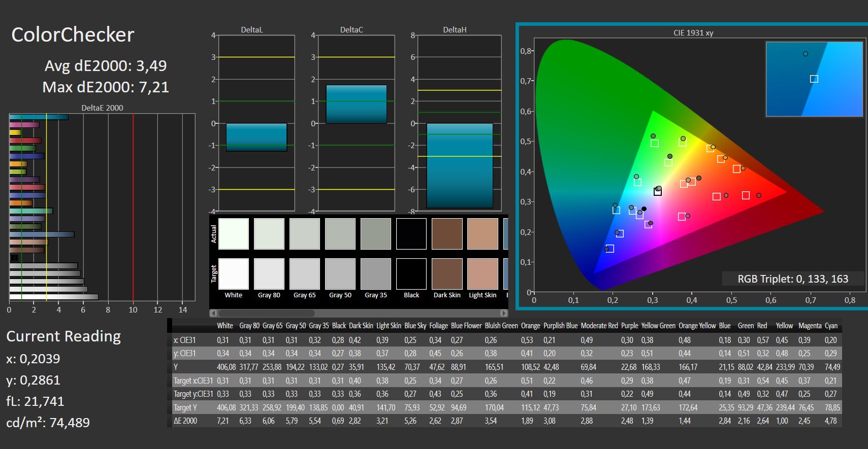Click Y value 233,99 for Yellow

tap(785, 367)
